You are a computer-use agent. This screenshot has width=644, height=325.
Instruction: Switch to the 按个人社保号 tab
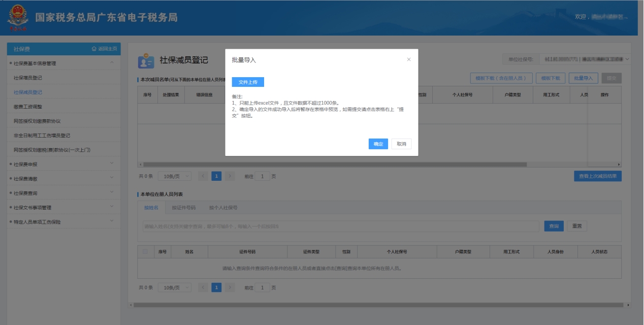click(x=223, y=208)
